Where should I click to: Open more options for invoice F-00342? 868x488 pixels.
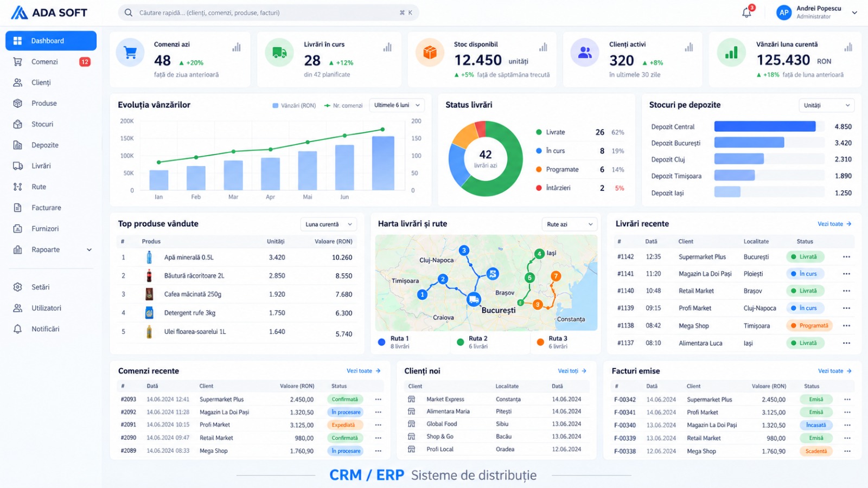pos(847,400)
